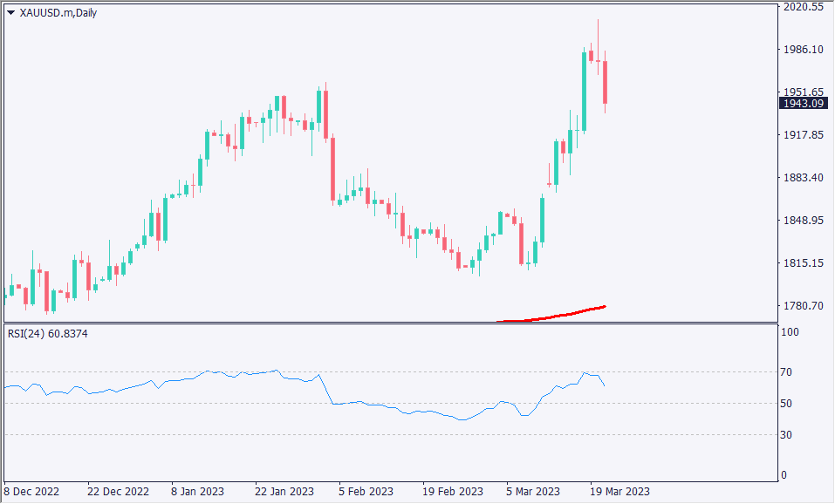The image size is (835, 504).
Task: Select the 19 Mar 2023 date label
Action: [619, 491]
